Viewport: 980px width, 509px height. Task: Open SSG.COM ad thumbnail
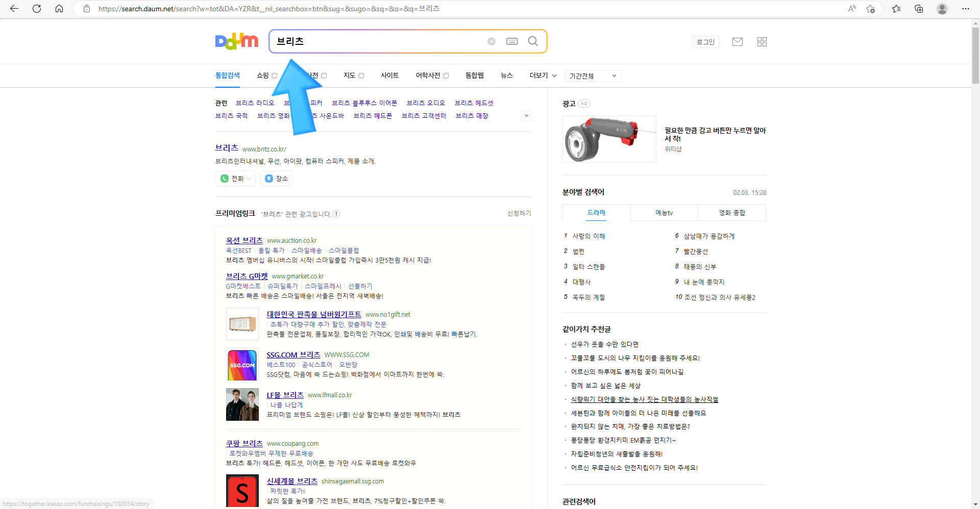pos(242,365)
